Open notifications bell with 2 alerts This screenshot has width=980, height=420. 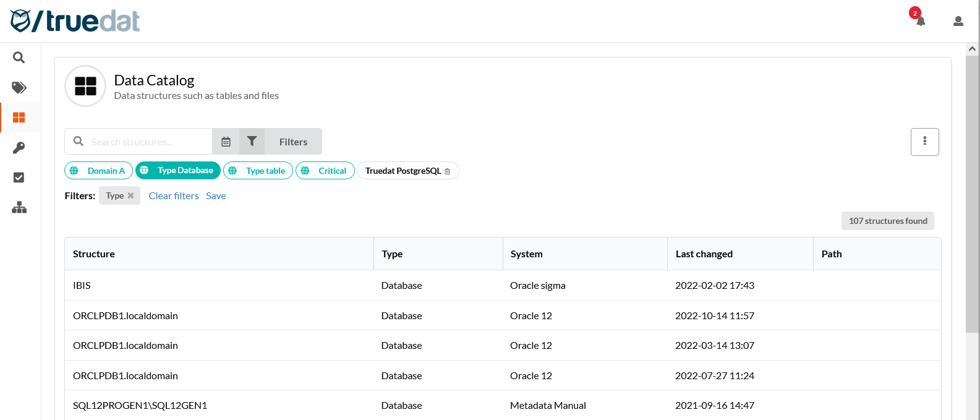920,21
